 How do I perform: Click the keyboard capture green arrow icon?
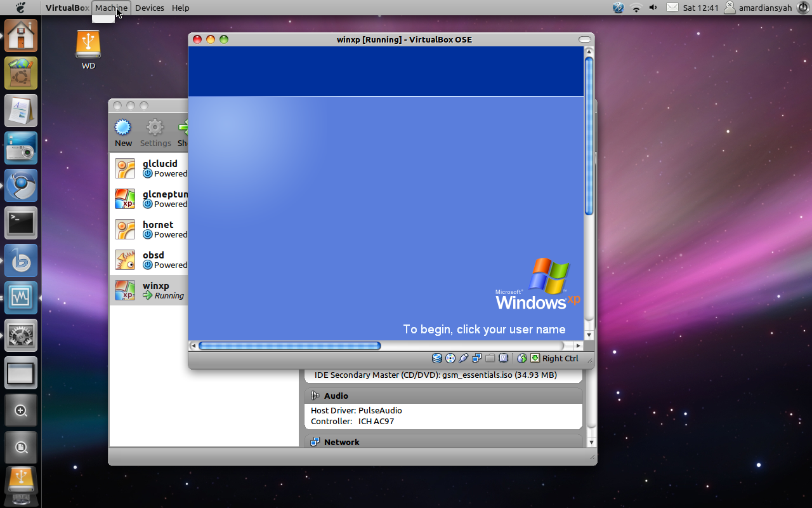pyautogui.click(x=535, y=358)
